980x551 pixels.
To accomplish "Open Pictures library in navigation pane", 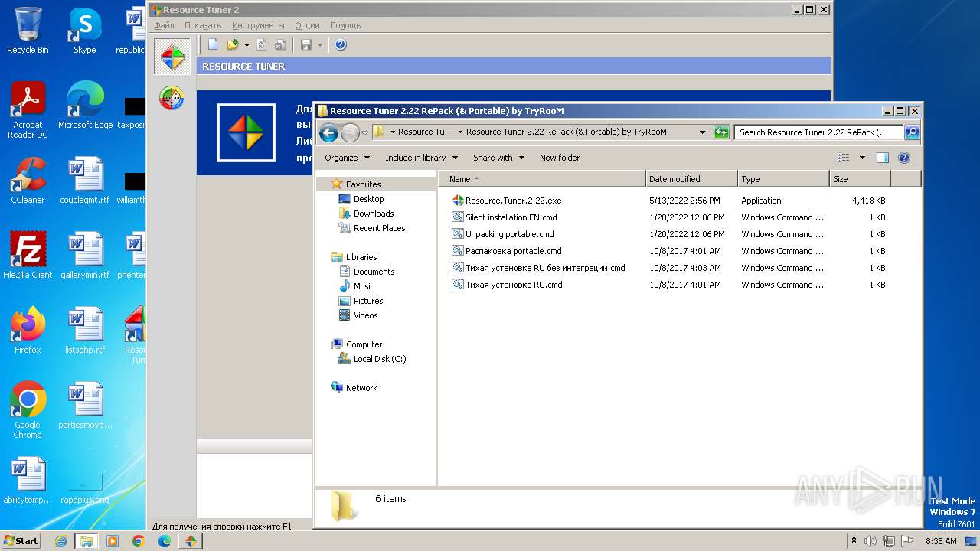I will pyautogui.click(x=367, y=301).
